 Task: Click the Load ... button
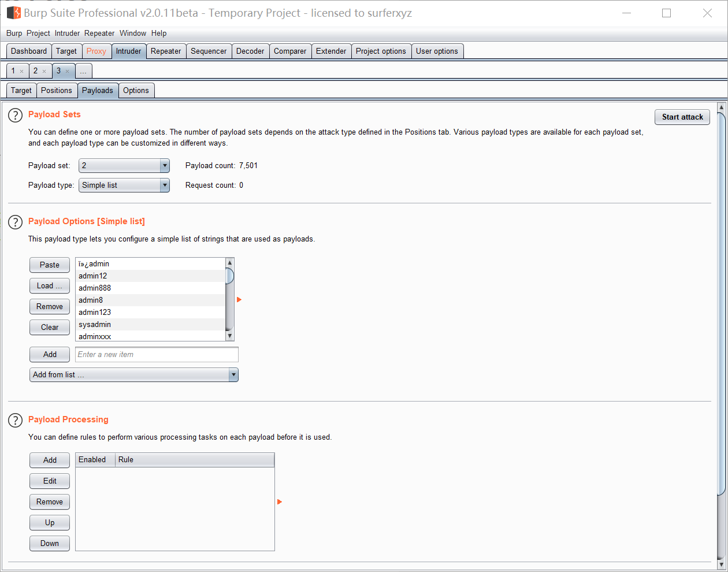[x=50, y=286]
